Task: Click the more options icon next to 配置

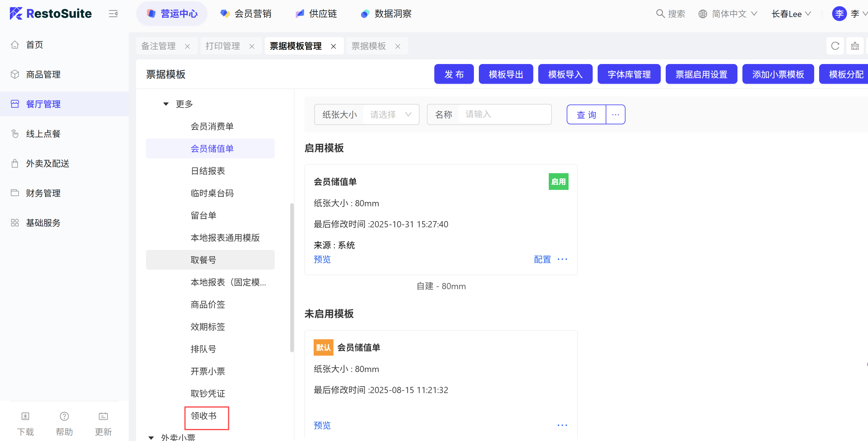Action: pyautogui.click(x=562, y=259)
